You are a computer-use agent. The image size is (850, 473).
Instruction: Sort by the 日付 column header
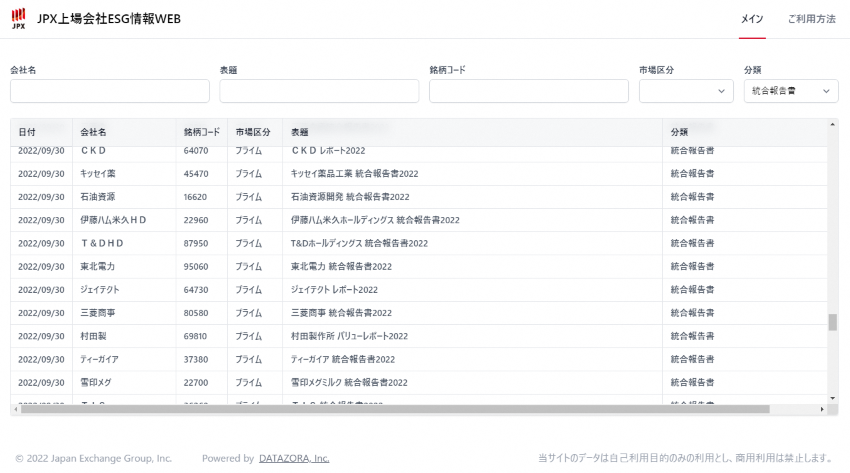pos(27,132)
